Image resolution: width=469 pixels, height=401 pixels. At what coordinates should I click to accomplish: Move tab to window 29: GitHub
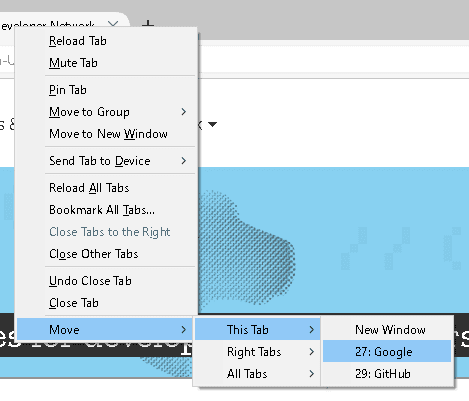click(x=387, y=374)
